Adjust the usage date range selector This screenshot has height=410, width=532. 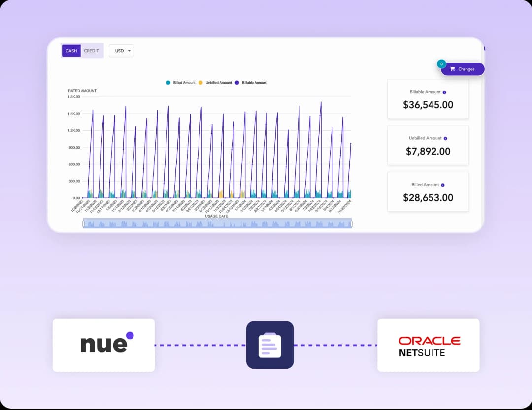[217, 223]
